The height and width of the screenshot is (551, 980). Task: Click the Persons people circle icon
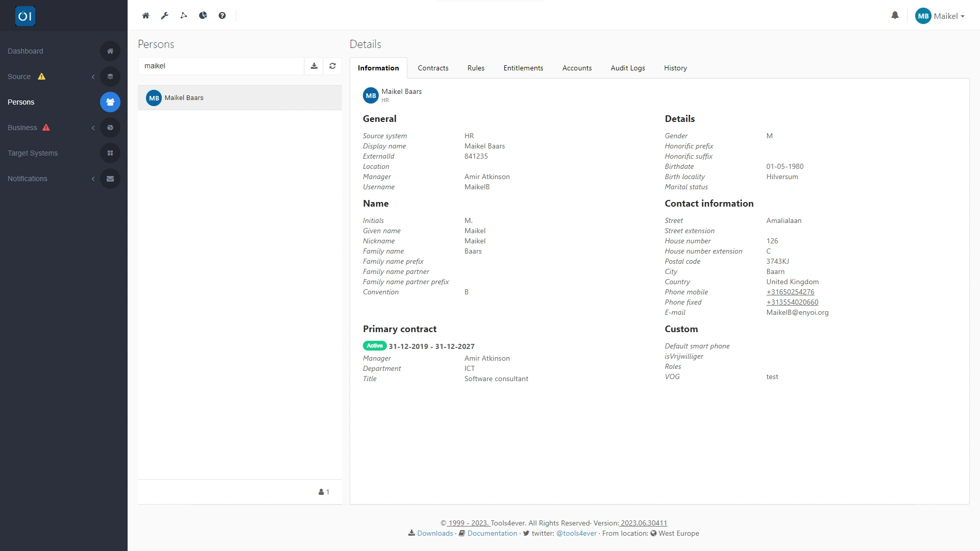tap(110, 102)
